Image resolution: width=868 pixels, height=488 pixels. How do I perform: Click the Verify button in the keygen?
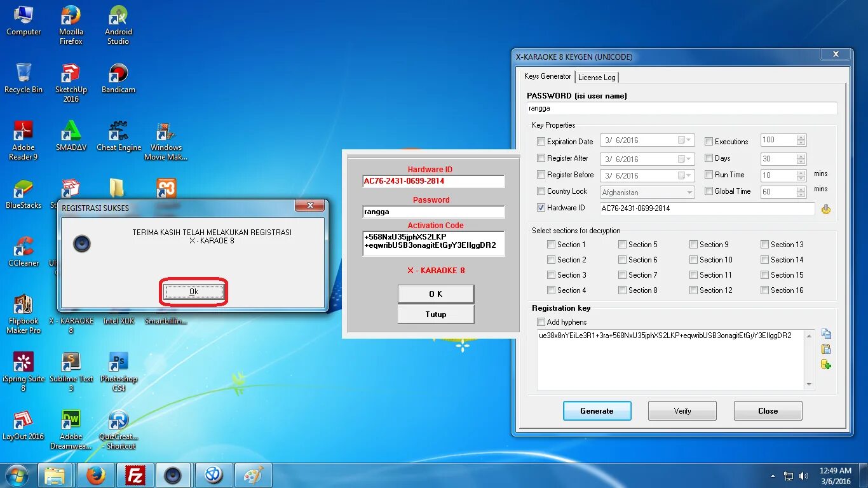click(682, 411)
